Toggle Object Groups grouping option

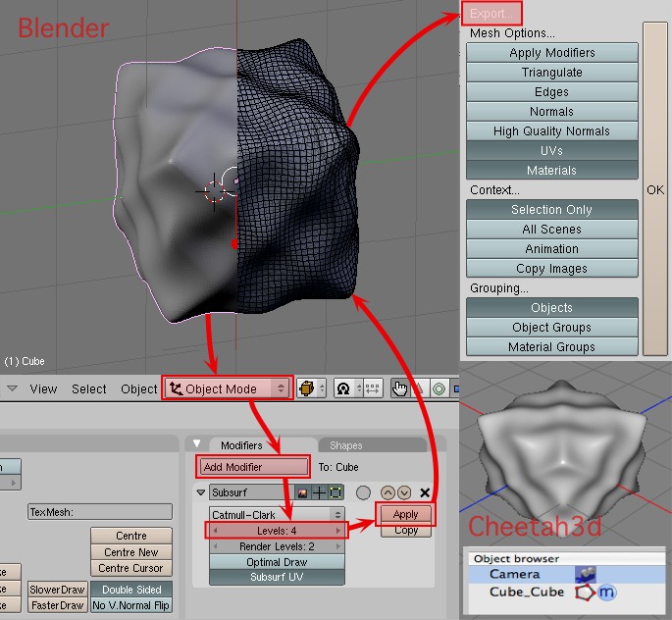click(x=552, y=328)
